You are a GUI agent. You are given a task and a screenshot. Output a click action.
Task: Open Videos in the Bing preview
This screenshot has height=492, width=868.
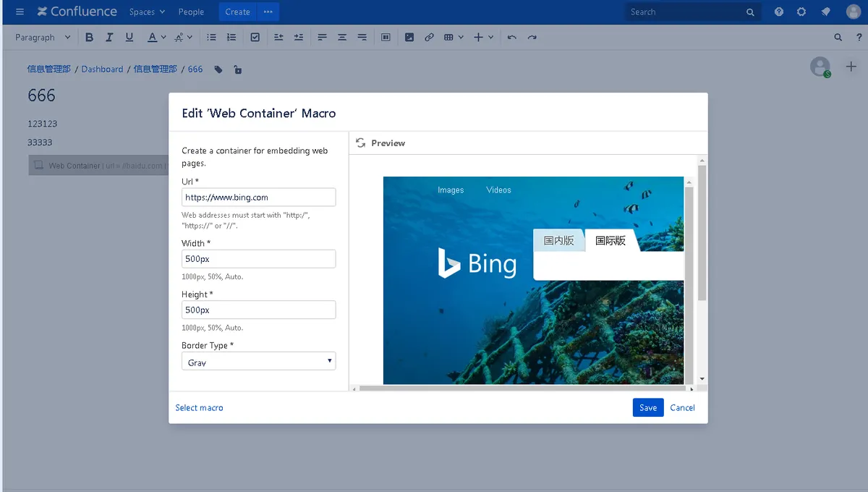(x=498, y=190)
